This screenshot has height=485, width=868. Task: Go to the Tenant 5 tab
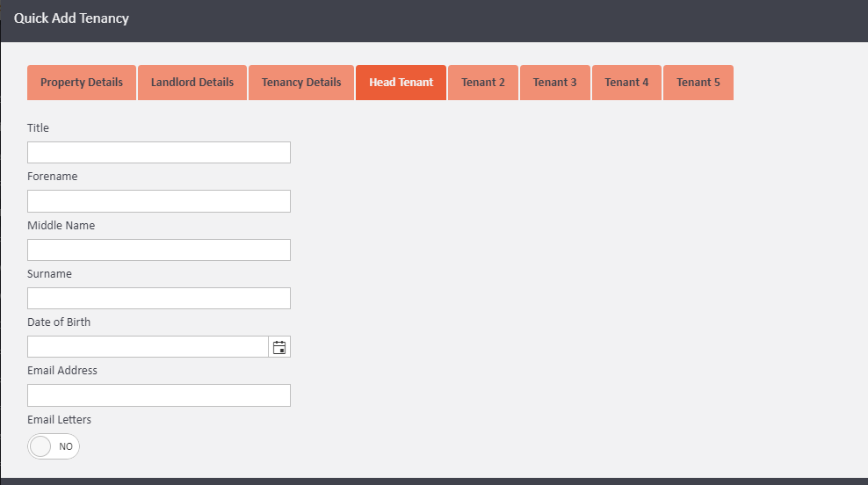click(x=698, y=83)
